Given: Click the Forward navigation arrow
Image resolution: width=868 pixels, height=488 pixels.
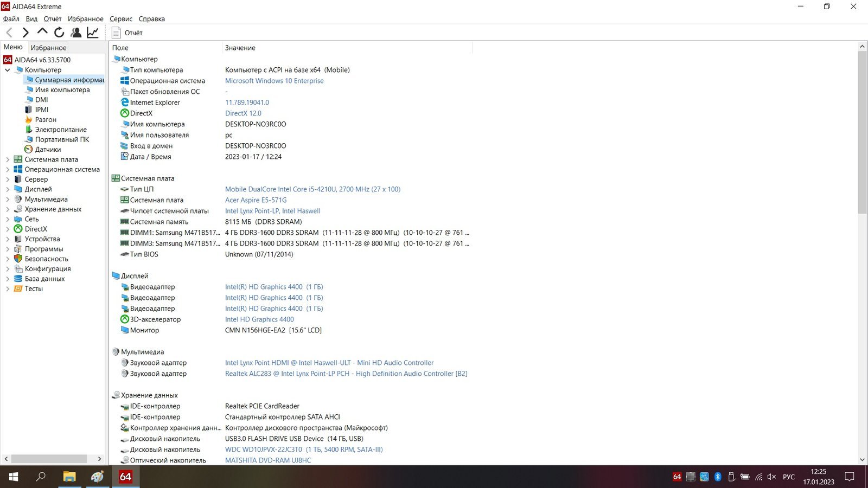Looking at the screenshot, I should point(25,33).
